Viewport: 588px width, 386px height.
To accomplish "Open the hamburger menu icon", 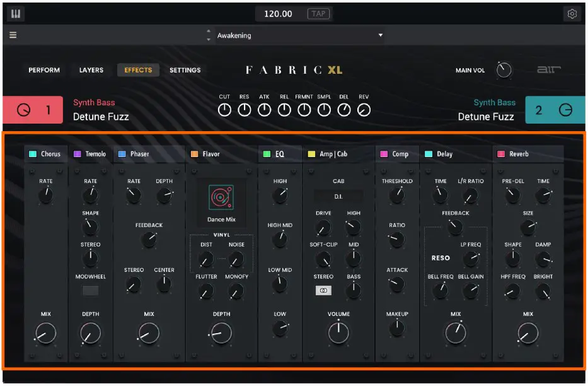I will click(13, 35).
